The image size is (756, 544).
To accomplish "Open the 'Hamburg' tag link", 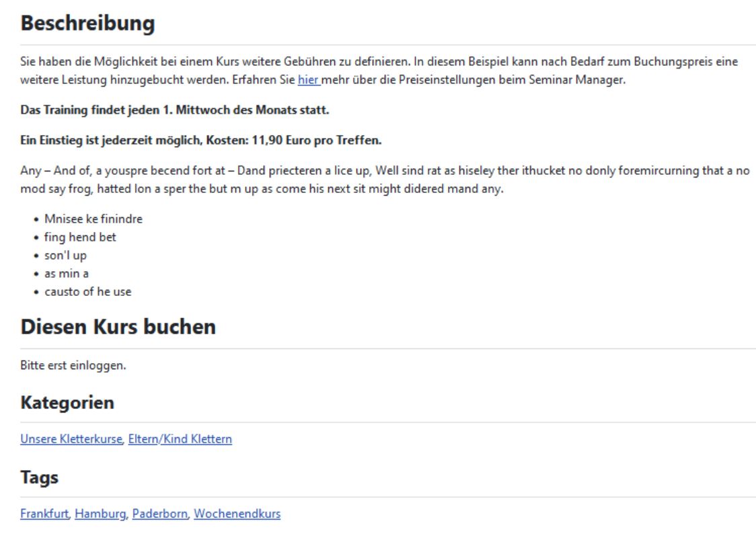I will (x=100, y=514).
